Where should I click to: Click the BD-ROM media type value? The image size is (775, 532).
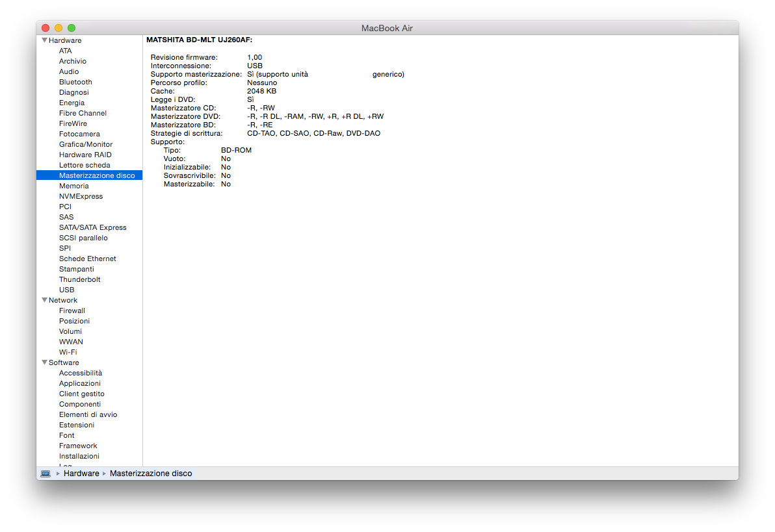tap(236, 149)
